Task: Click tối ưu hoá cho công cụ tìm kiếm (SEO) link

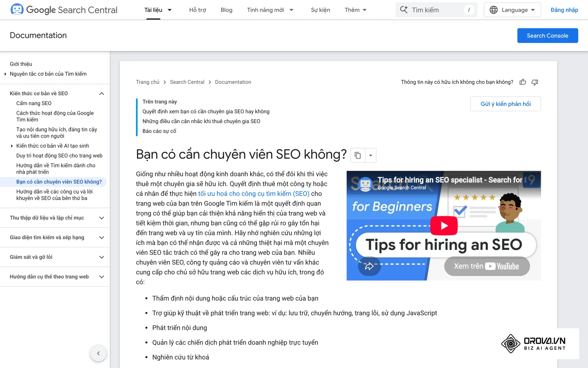Action: coord(254,194)
